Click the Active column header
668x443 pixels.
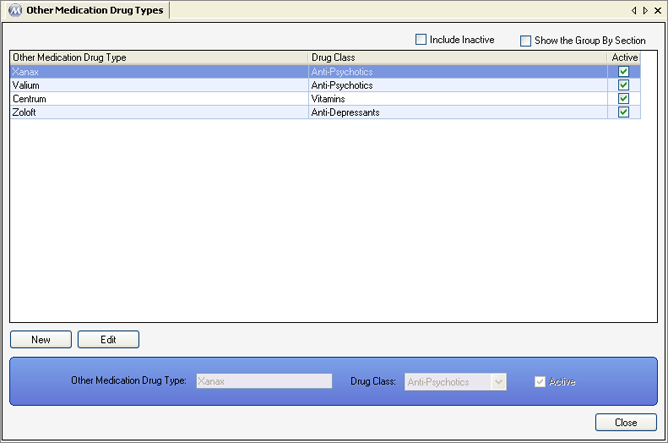click(x=624, y=58)
